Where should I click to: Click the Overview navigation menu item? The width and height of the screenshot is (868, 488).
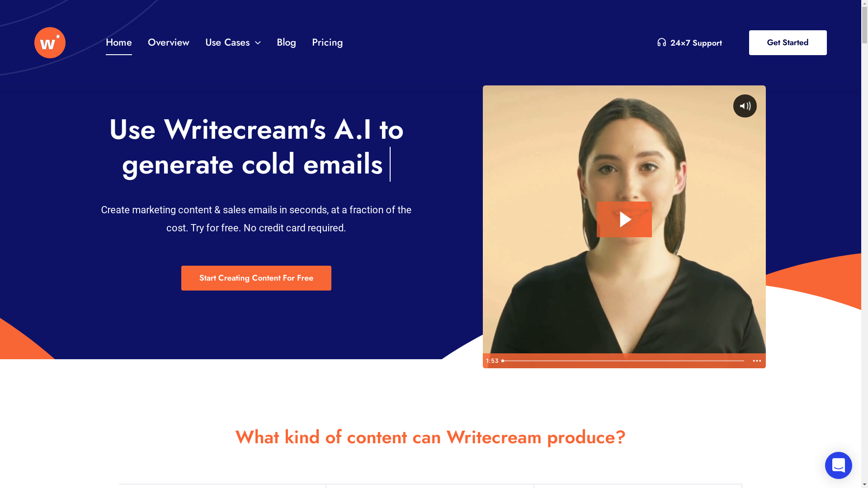[169, 42]
